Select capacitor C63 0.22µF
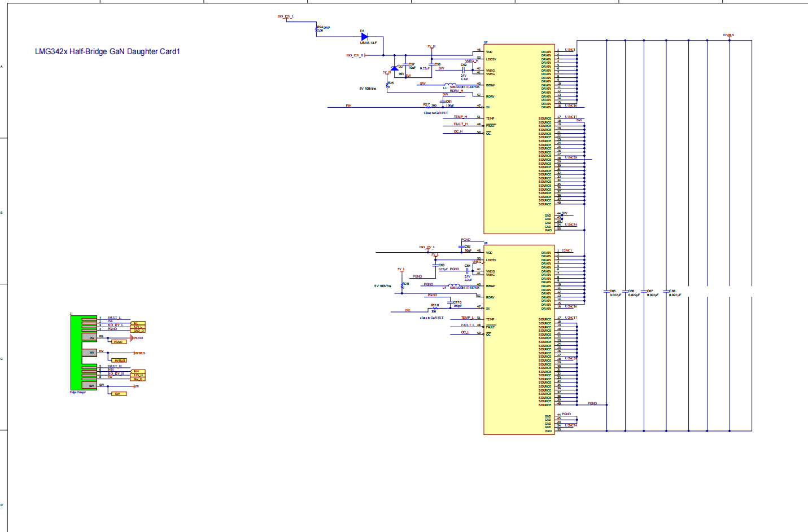Image resolution: width=808 pixels, height=532 pixels. point(435,265)
